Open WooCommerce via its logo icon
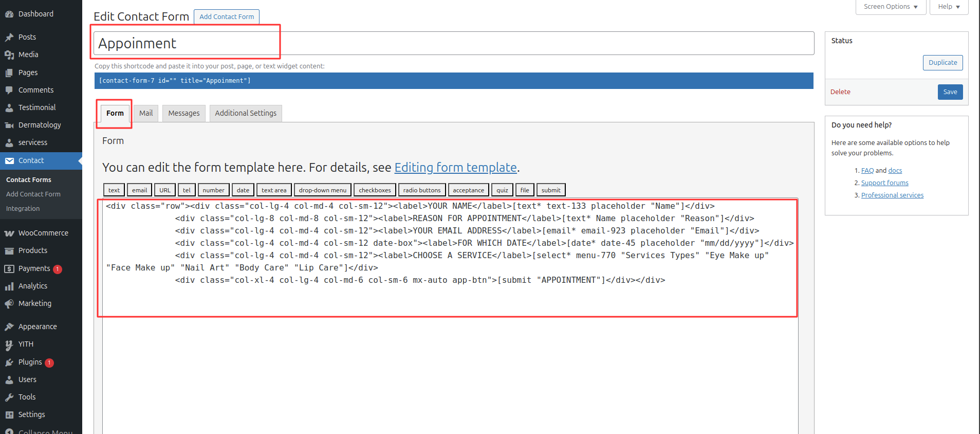 click(x=9, y=233)
